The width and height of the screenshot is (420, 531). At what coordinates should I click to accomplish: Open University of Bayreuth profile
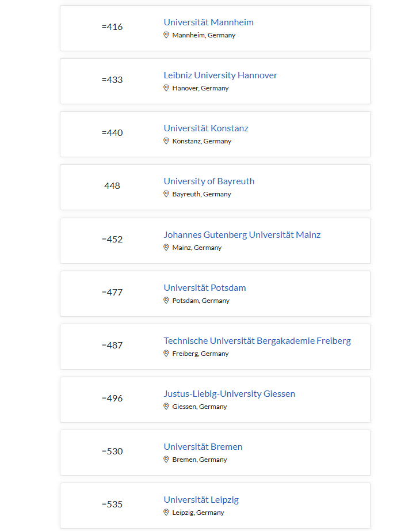[209, 181]
